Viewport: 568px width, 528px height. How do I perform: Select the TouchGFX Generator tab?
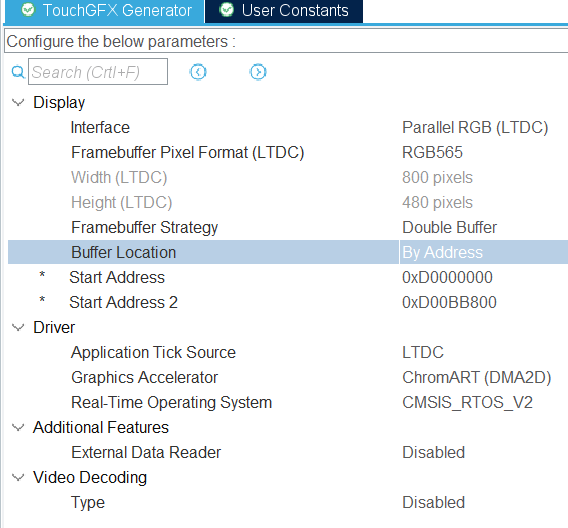(x=105, y=11)
